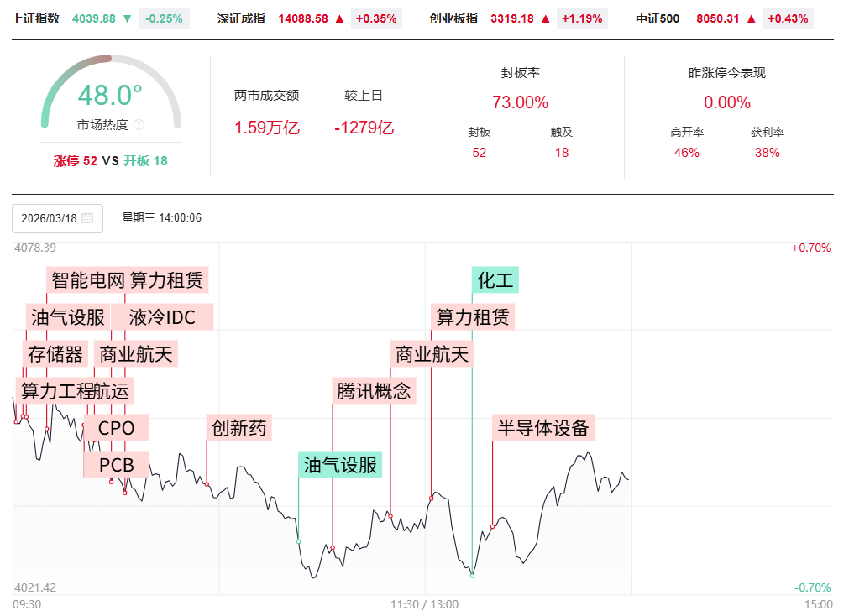Image resolution: width=849 pixels, height=616 pixels.
Task: Select the green 油气设服 sector marker
Action: (x=340, y=464)
